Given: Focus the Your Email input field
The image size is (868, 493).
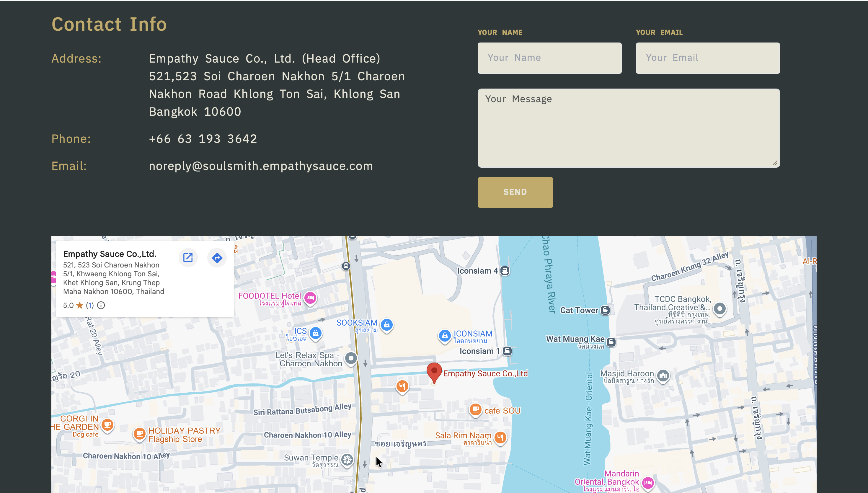Looking at the screenshot, I should [x=707, y=58].
